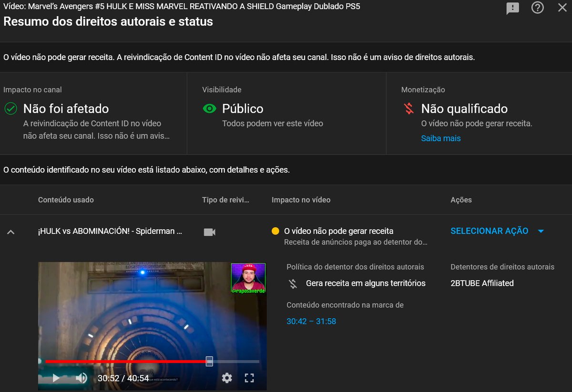The width and height of the screenshot is (572, 392).
Task: Open the help question mark icon
Action: click(538, 8)
